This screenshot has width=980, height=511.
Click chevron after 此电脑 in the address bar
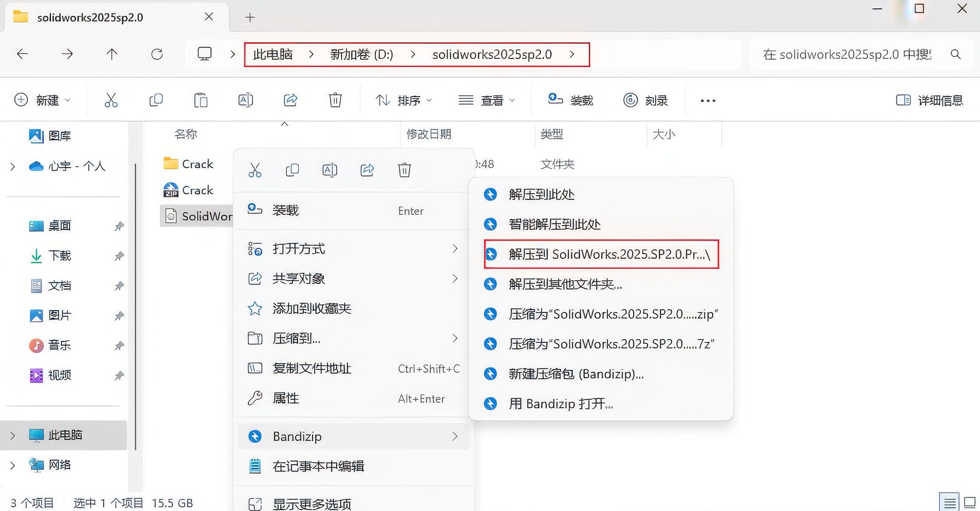click(x=311, y=55)
